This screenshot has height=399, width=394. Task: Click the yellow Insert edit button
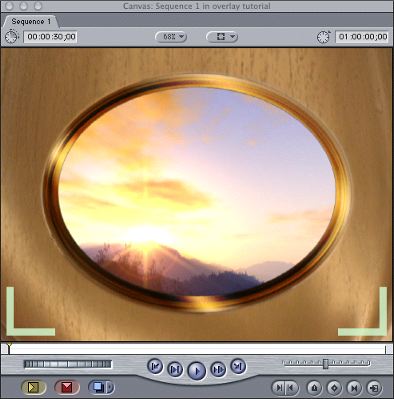tap(33, 387)
